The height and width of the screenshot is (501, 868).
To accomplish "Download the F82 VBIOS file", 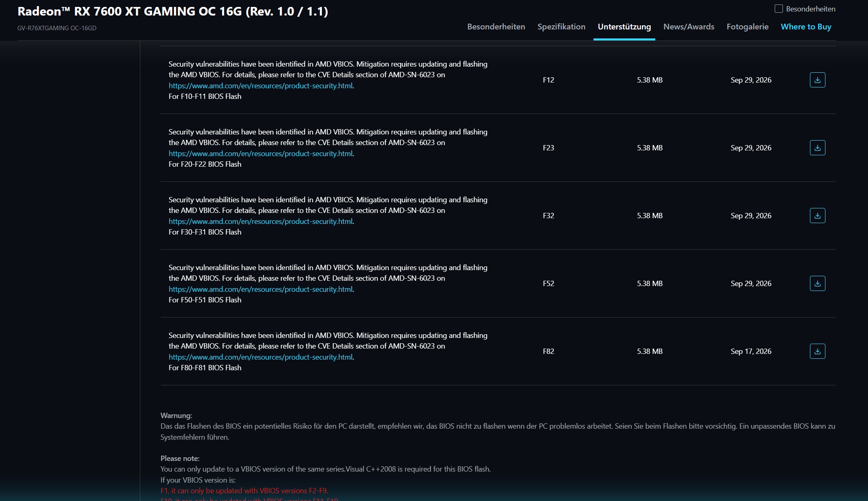I will [817, 351].
